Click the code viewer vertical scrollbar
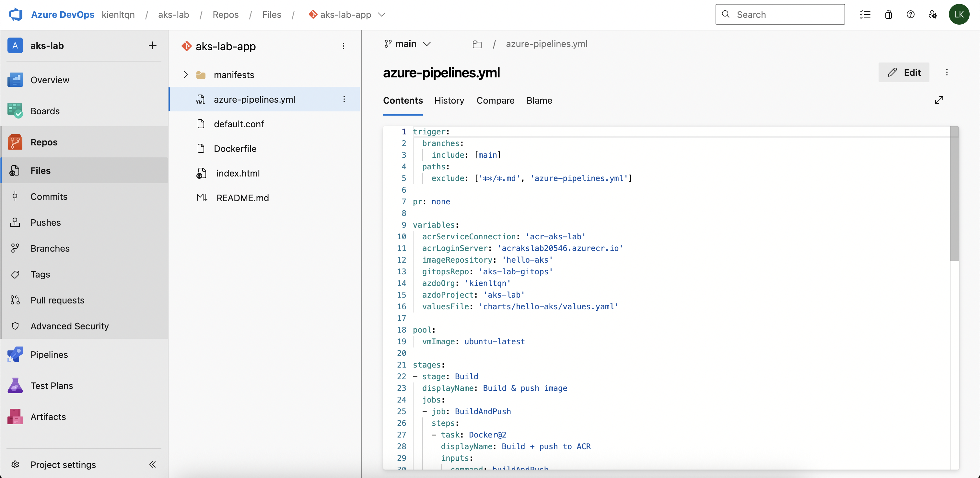Viewport: 980px width, 478px height. coord(954,194)
